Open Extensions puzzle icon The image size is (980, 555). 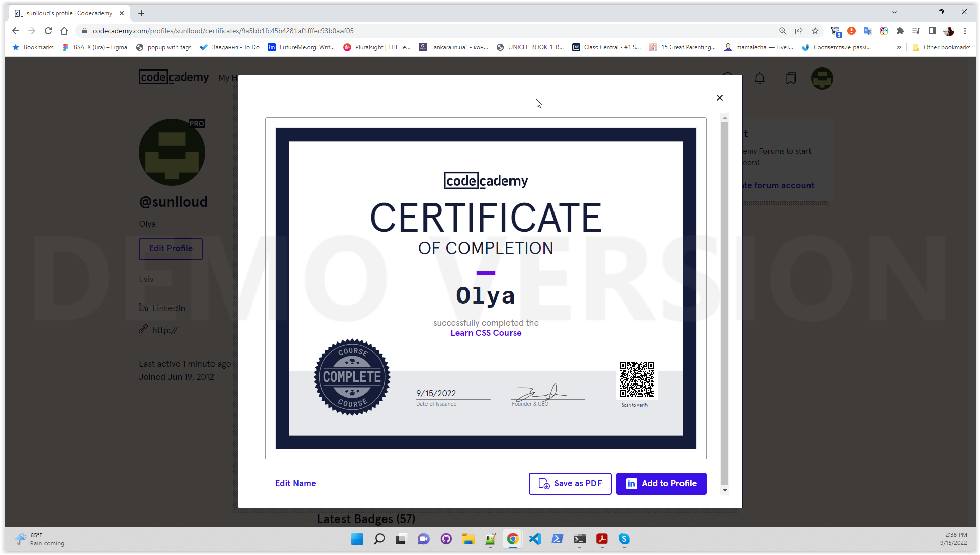click(900, 31)
